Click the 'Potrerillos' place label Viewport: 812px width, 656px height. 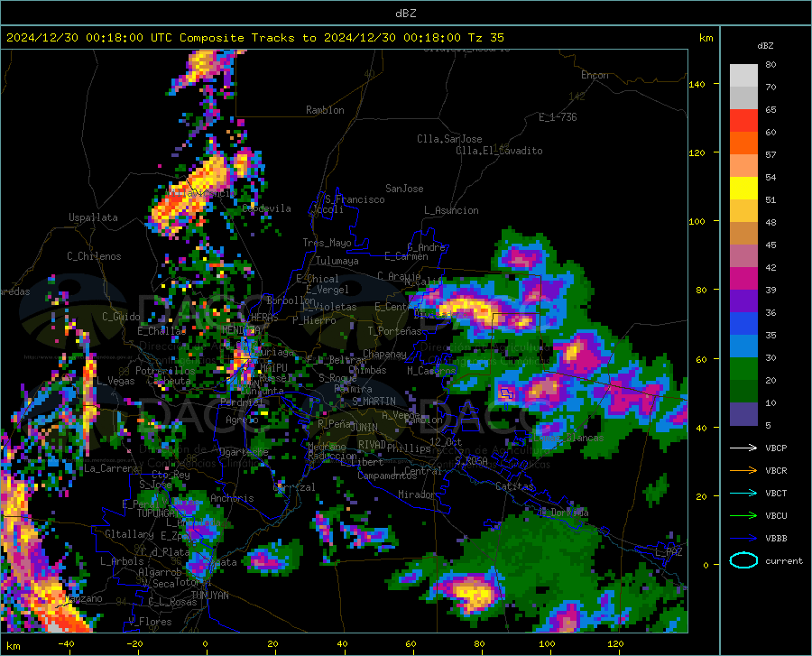165,371
